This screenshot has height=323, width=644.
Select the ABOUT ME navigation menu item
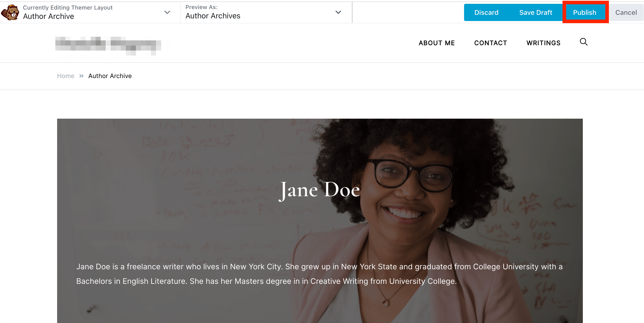437,42
